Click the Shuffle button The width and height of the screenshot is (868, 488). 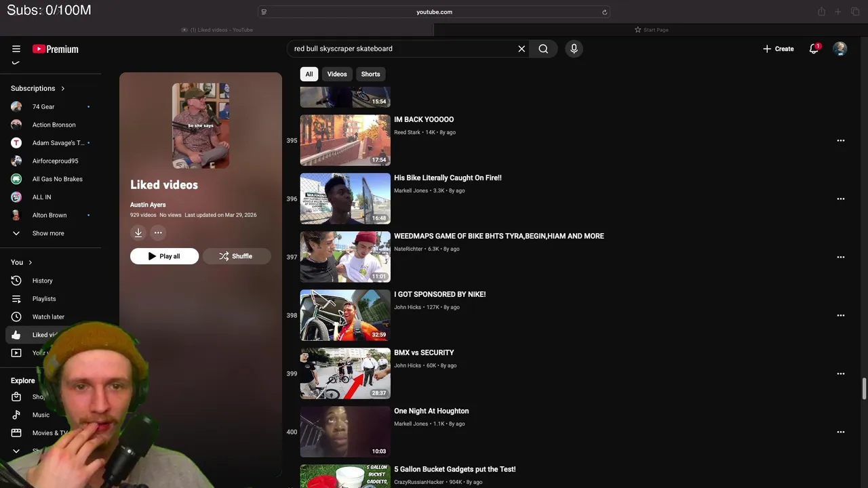tap(237, 256)
